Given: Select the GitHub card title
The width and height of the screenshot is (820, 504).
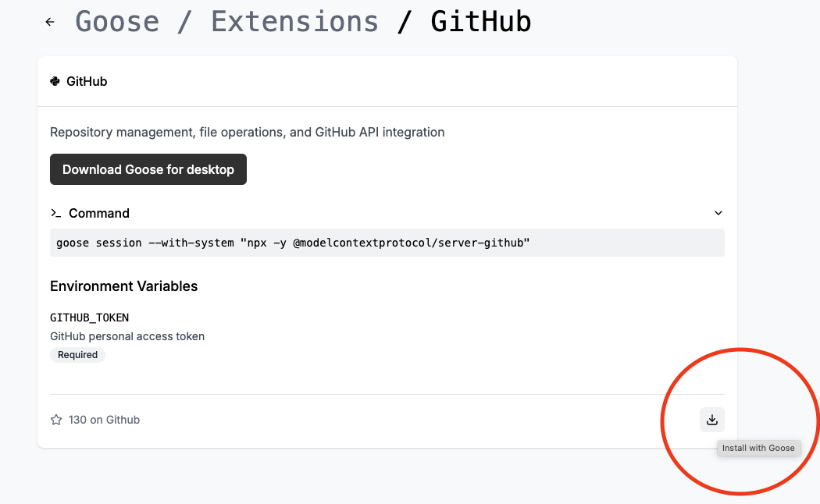Looking at the screenshot, I should (87, 80).
